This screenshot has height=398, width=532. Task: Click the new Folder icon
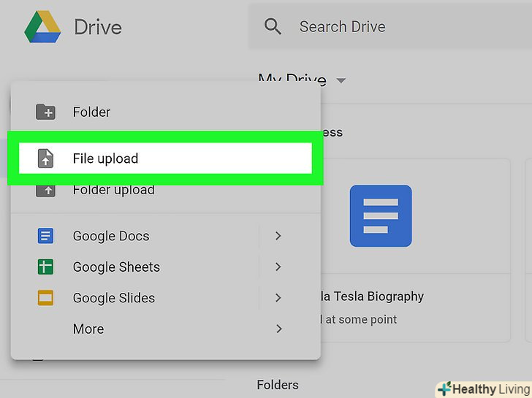click(45, 112)
